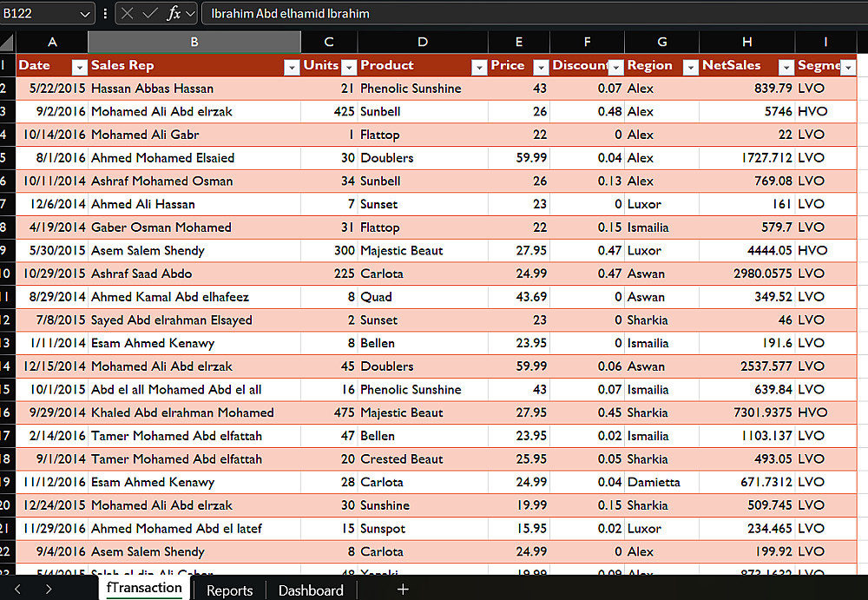
Task: Open the Segment column filter dropdown
Action: point(848,67)
